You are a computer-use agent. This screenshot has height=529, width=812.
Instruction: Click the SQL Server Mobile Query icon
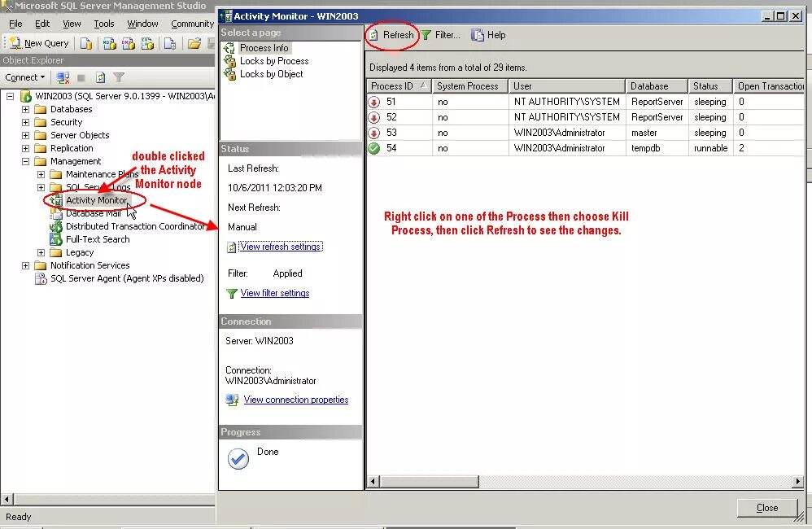pos(170,43)
